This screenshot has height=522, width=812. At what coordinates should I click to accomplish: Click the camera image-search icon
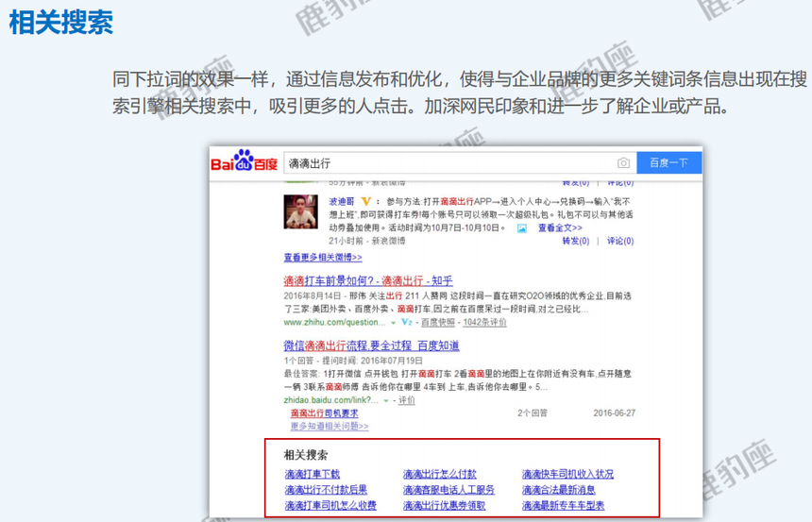[x=623, y=163]
